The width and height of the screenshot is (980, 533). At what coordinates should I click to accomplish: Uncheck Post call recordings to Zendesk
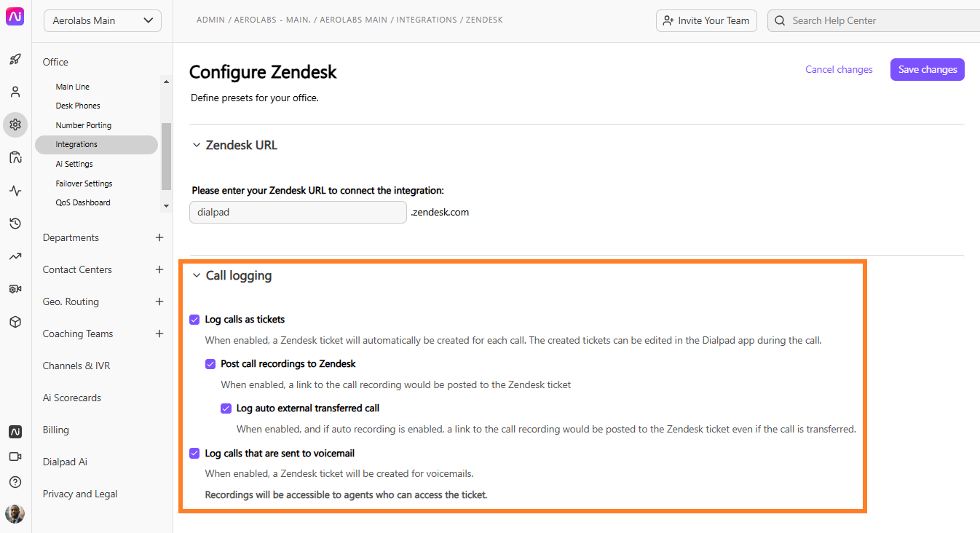pos(210,363)
